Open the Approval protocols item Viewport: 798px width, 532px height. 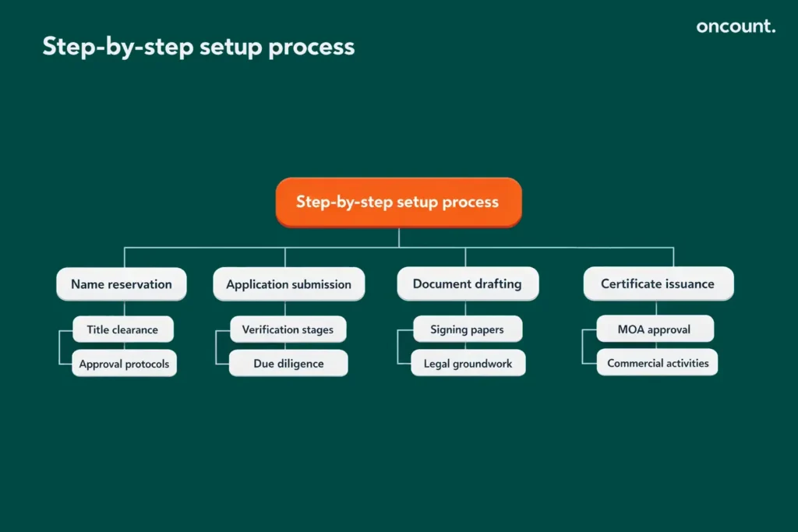[124, 363]
